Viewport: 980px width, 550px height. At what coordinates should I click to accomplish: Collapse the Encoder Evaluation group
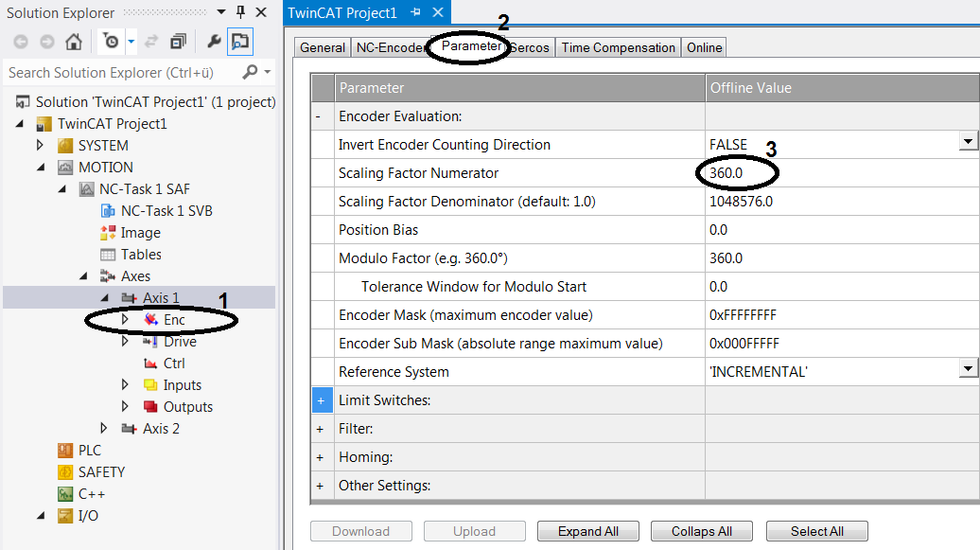pos(319,116)
